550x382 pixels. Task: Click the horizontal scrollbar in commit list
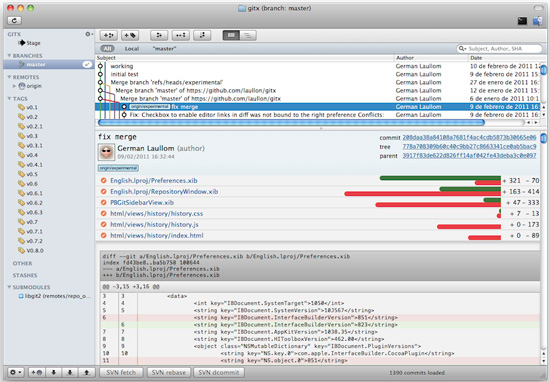coord(291,122)
